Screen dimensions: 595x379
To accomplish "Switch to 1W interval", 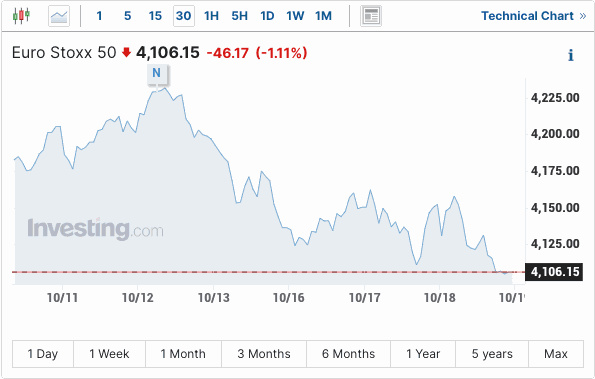I will coord(295,16).
